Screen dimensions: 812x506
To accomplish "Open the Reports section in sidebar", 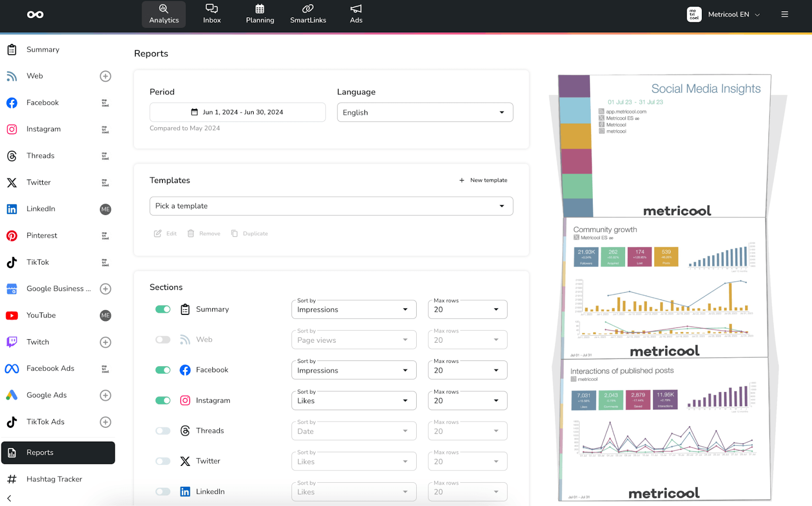I will (x=40, y=452).
